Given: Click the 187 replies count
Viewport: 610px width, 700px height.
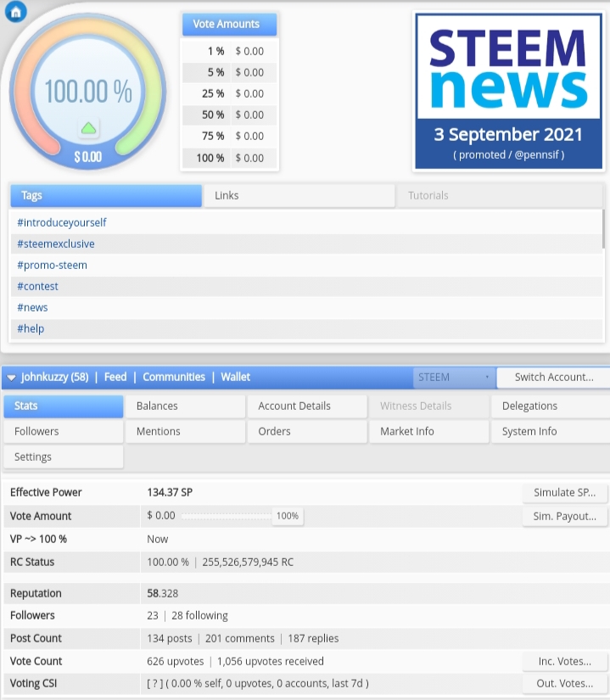Looking at the screenshot, I should click(313, 639).
